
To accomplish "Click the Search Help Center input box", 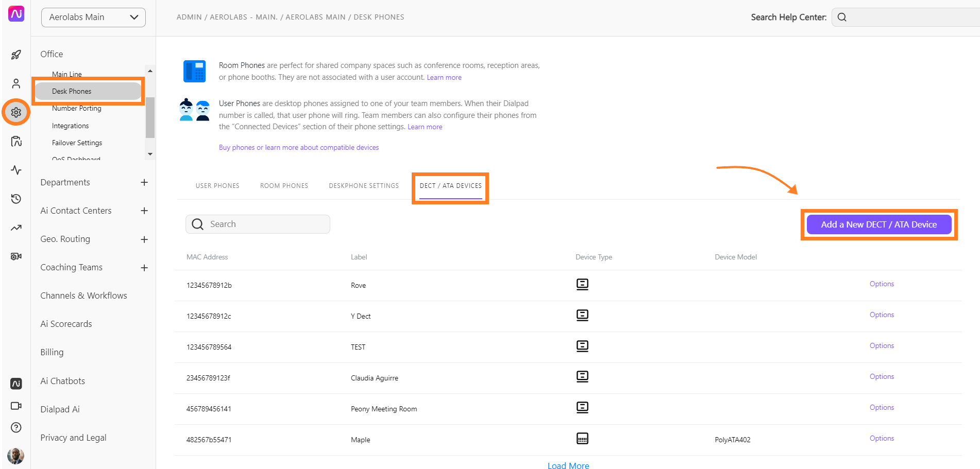I will click(x=906, y=17).
